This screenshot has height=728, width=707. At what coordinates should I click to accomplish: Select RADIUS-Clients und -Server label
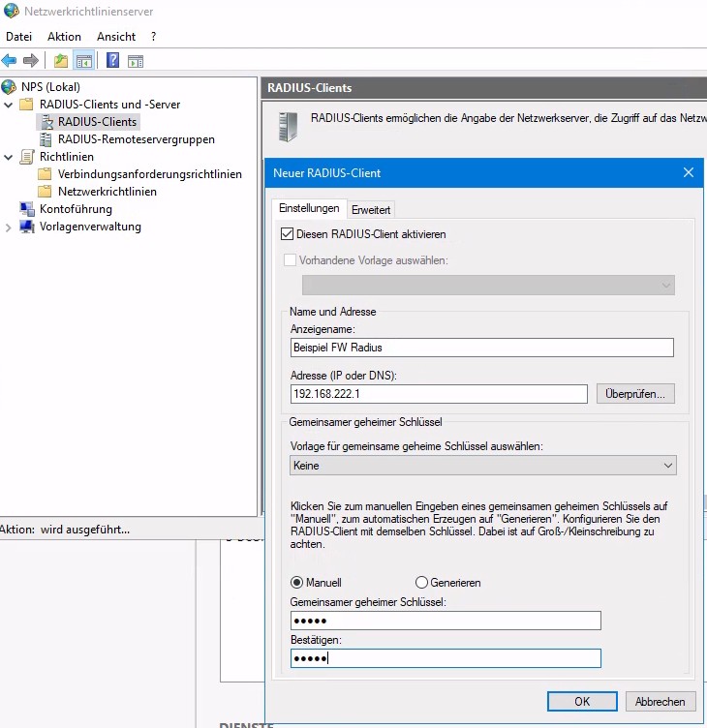pyautogui.click(x=109, y=104)
